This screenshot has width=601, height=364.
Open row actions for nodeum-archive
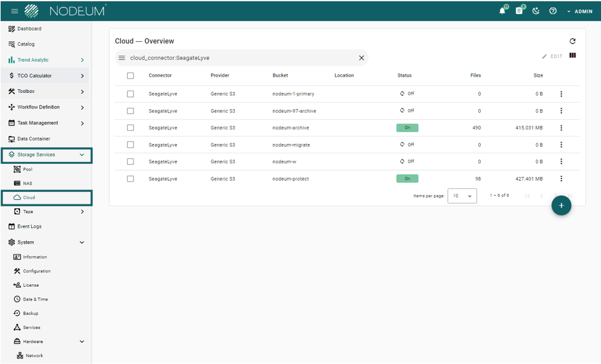coord(561,128)
